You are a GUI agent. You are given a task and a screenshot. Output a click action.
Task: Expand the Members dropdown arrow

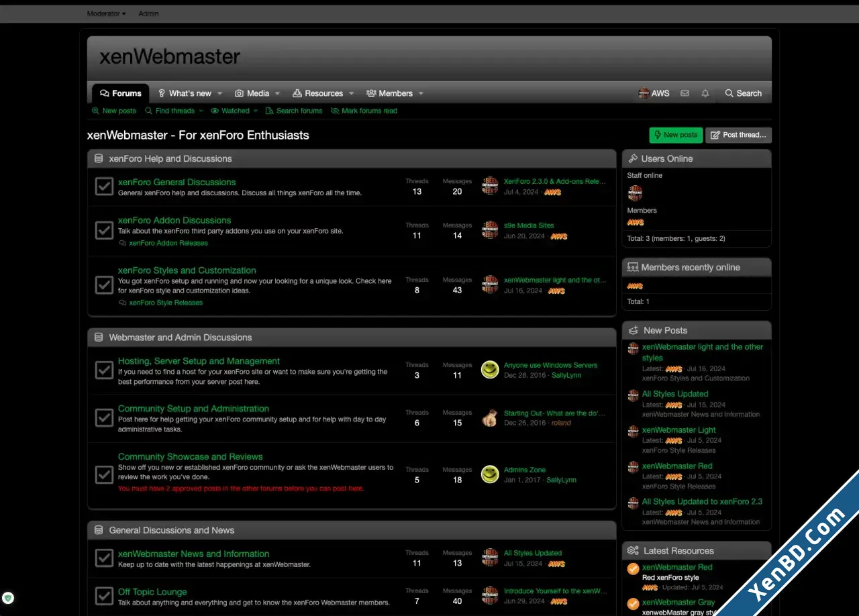click(x=421, y=93)
